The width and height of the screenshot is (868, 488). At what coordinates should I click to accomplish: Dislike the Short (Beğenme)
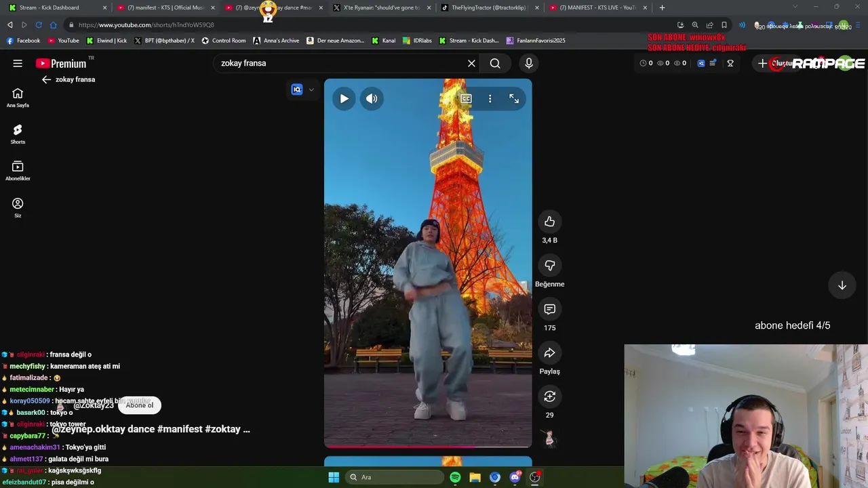tap(549, 265)
